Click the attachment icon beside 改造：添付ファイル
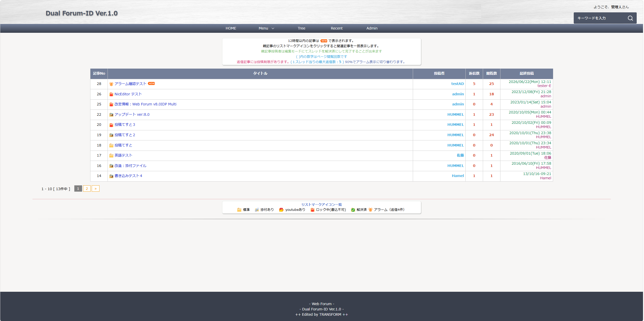644x321 pixels. [111, 166]
